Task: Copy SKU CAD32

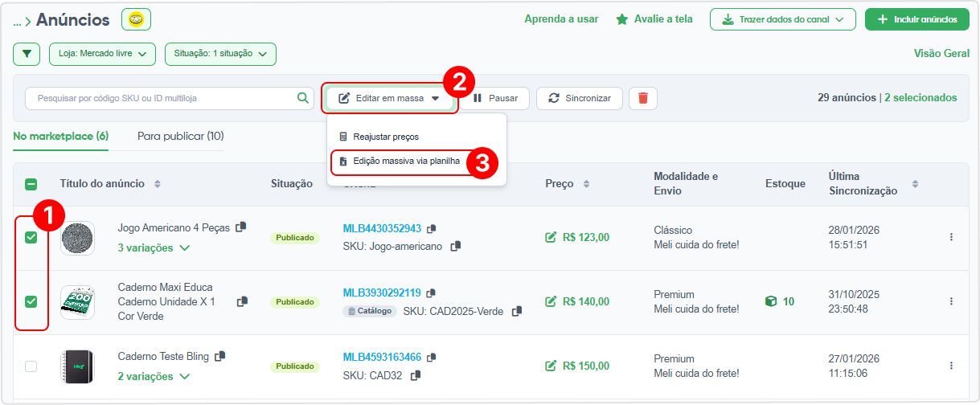Action: click(x=416, y=375)
